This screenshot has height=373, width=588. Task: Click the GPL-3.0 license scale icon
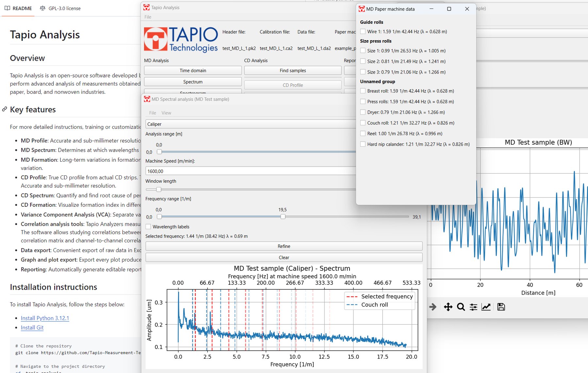point(42,8)
